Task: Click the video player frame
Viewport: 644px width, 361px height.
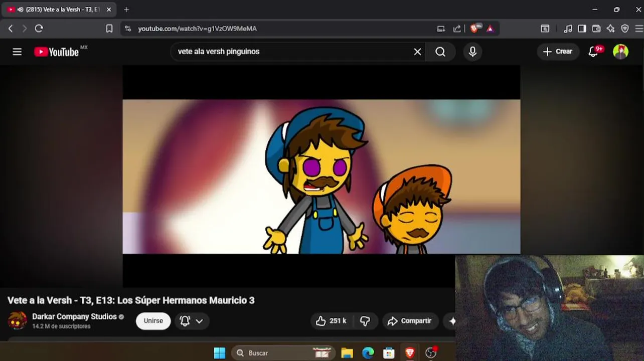Action: [x=321, y=176]
